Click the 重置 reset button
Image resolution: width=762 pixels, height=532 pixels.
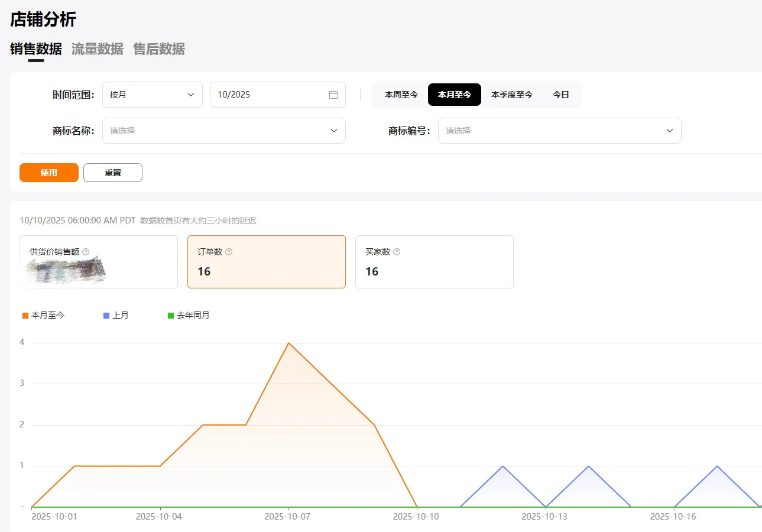click(113, 173)
